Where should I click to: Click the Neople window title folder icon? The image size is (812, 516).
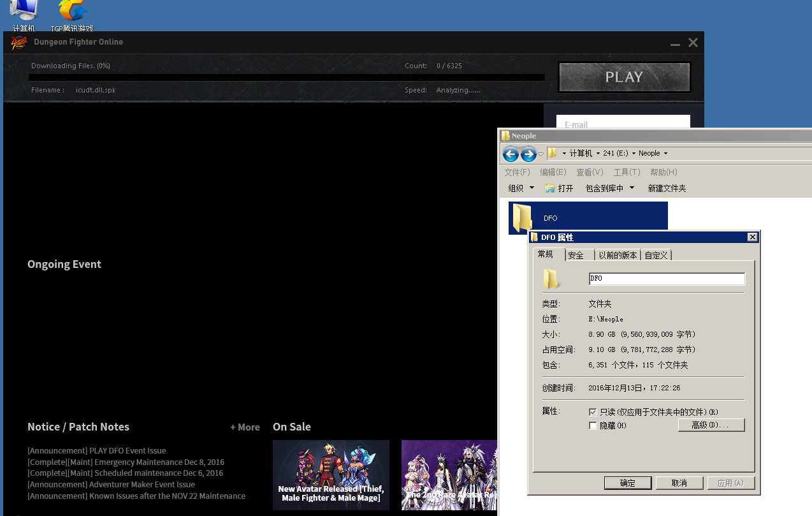tap(505, 136)
